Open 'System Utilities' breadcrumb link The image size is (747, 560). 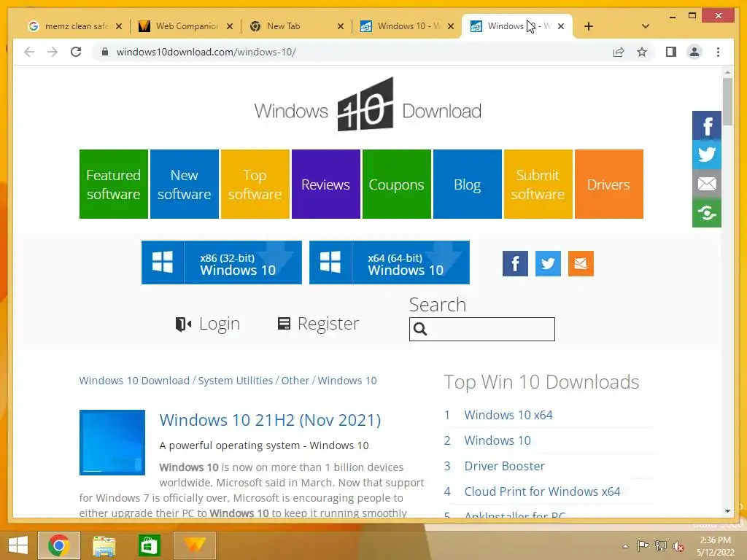(x=236, y=381)
